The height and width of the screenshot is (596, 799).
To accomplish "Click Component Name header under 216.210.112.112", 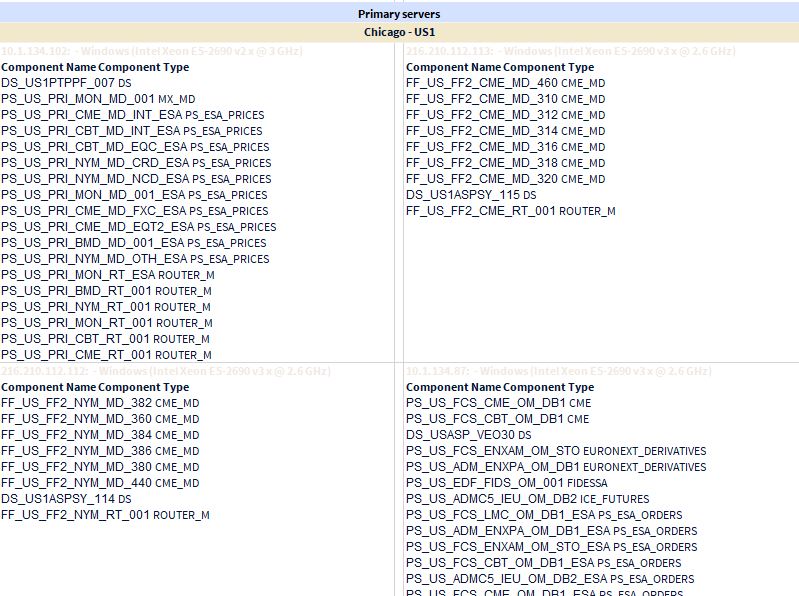I will tap(48, 387).
